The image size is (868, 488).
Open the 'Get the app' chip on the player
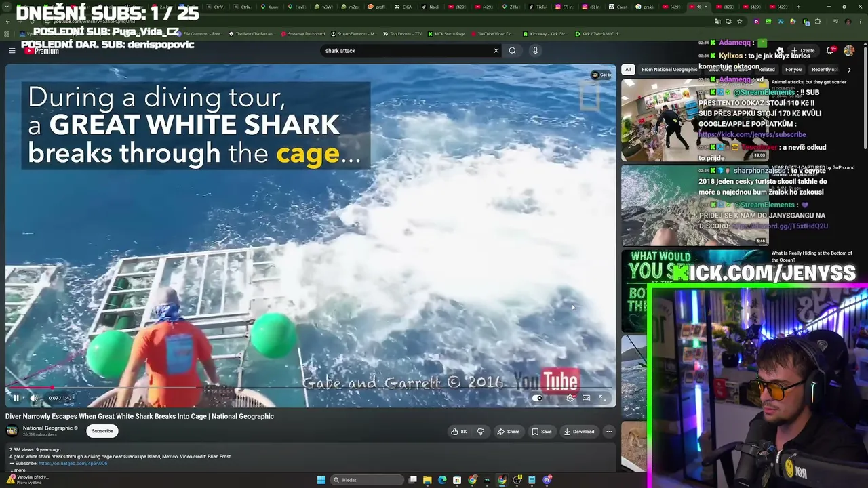pyautogui.click(x=601, y=75)
